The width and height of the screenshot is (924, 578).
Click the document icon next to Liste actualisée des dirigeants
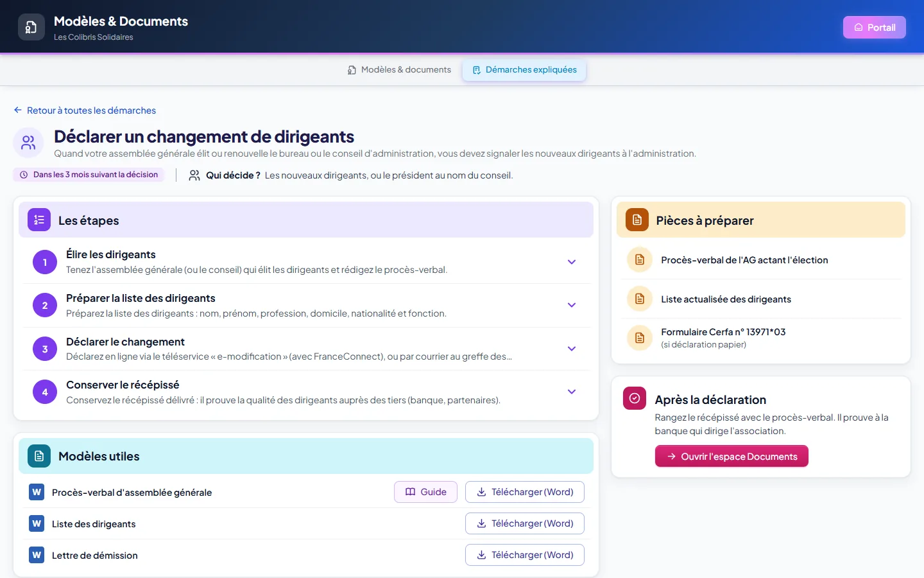point(640,299)
